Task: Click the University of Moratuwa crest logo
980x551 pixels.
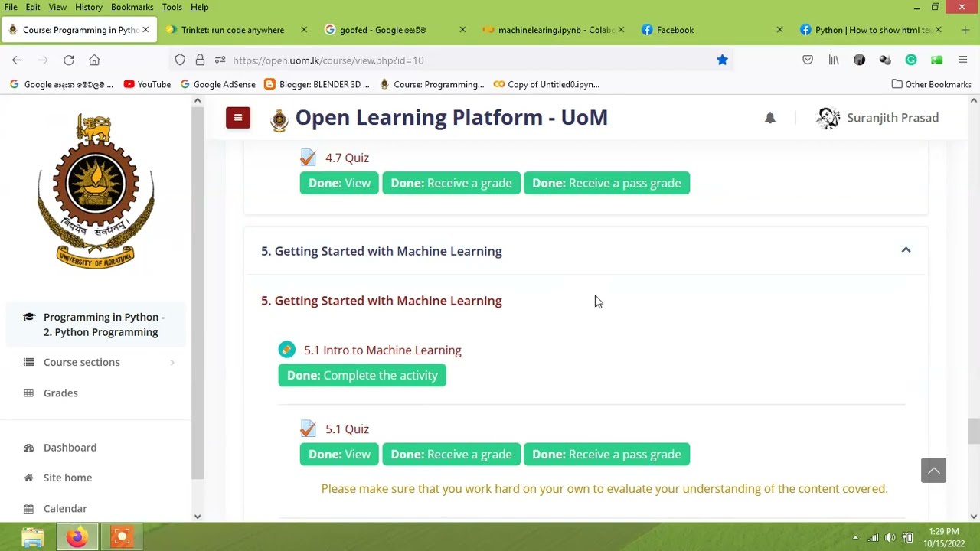Action: pos(96,191)
